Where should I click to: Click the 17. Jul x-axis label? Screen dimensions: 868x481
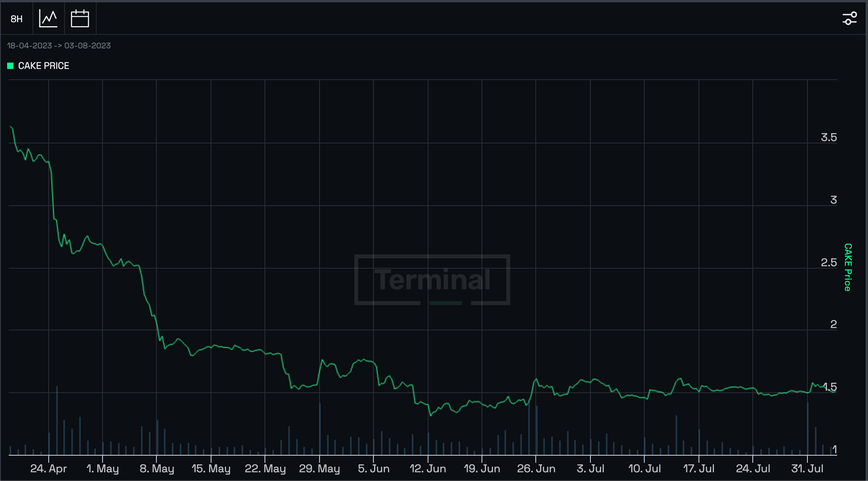[x=699, y=469]
